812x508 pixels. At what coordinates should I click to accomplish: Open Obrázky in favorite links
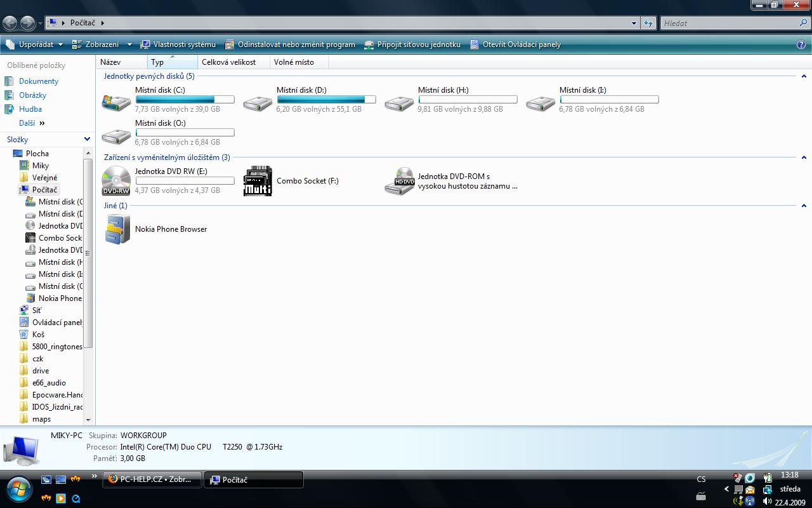point(32,95)
